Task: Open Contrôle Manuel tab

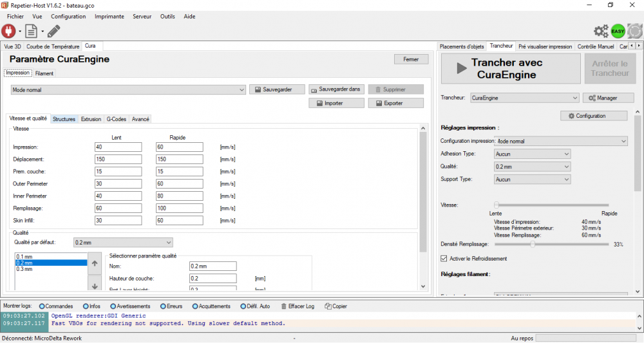Action: (x=596, y=46)
